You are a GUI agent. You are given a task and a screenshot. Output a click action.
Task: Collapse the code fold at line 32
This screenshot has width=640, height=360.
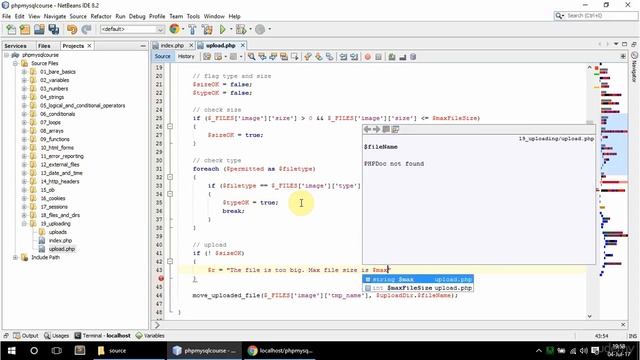coord(170,177)
